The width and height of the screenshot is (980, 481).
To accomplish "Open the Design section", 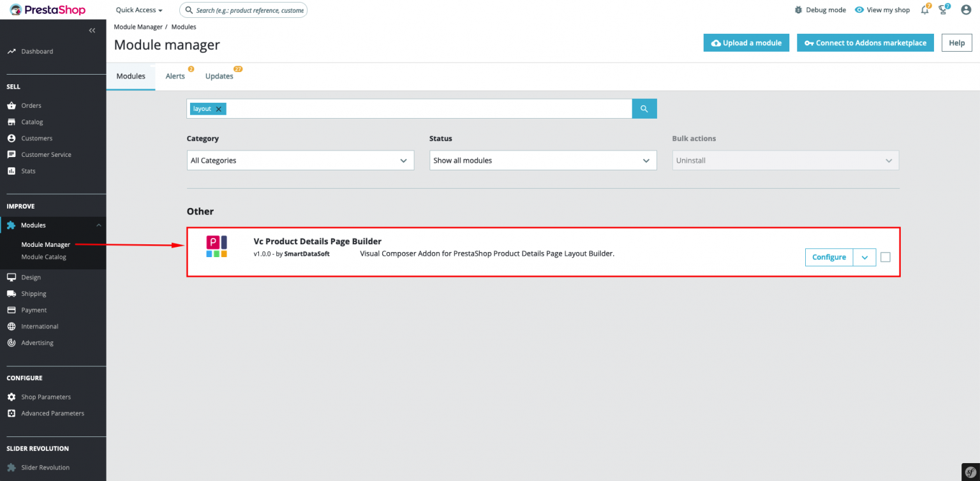I will coord(30,277).
